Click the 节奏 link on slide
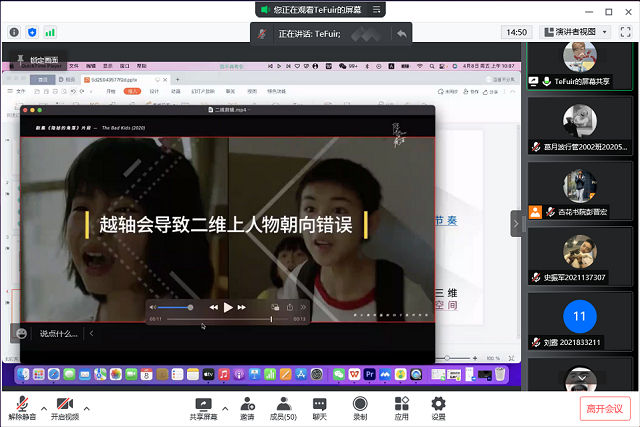 446,221
